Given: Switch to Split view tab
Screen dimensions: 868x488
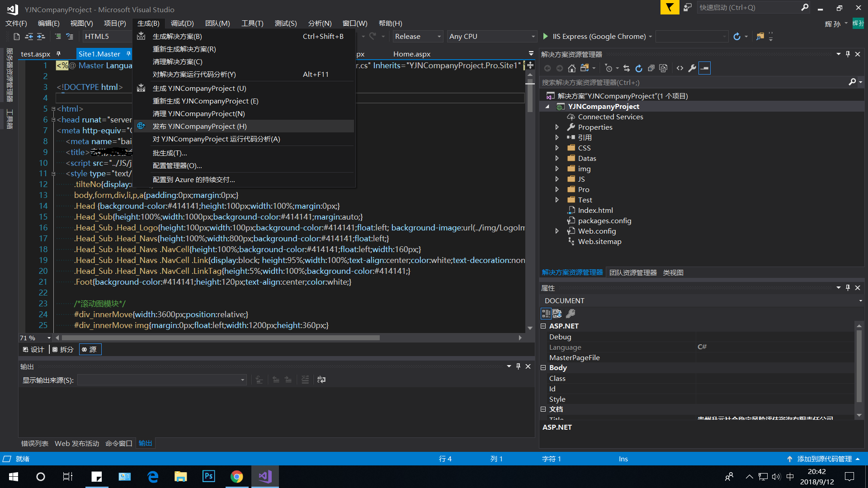Looking at the screenshot, I should [63, 350].
